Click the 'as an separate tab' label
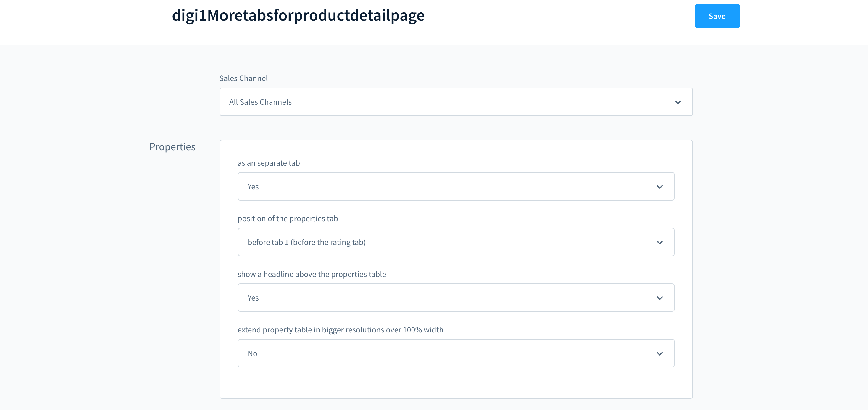 coord(269,163)
